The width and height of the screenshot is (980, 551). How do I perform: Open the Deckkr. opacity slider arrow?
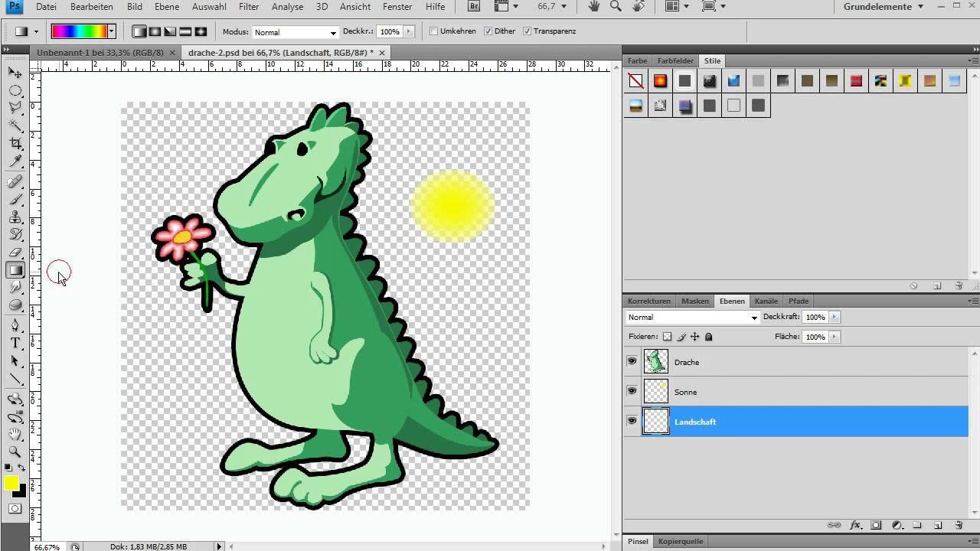(x=409, y=32)
